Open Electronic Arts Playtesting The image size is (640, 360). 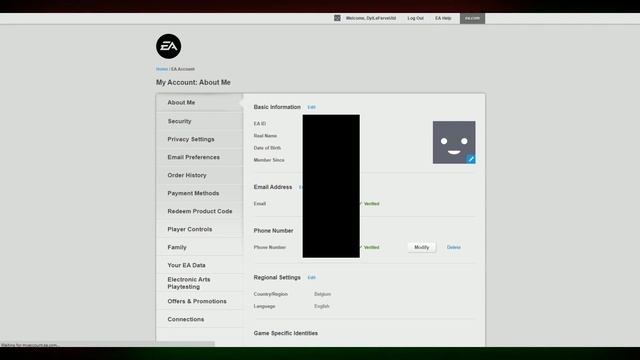[199, 283]
